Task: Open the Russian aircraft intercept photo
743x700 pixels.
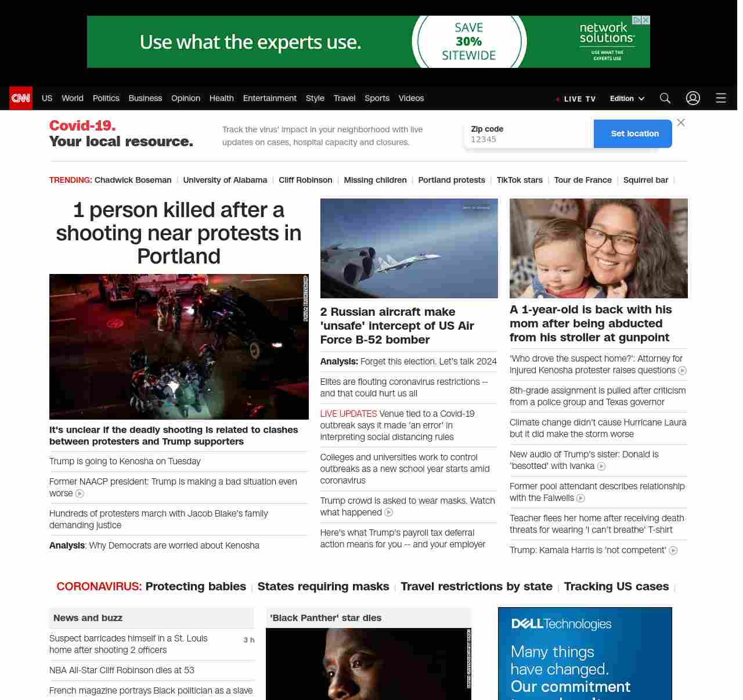Action: pos(409,248)
